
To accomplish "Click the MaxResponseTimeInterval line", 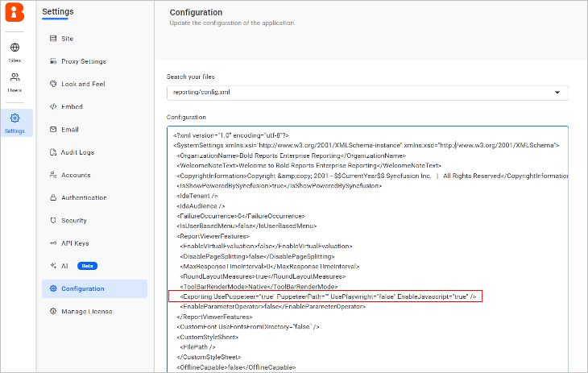I will (x=269, y=267).
